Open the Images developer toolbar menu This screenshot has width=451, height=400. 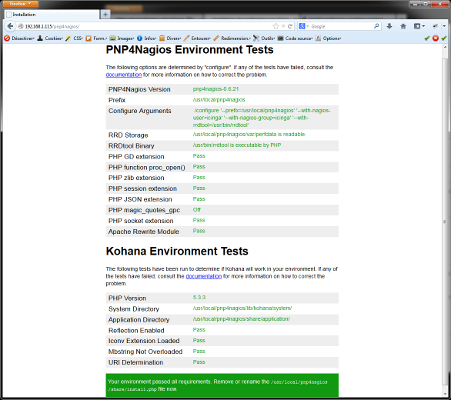click(x=122, y=38)
